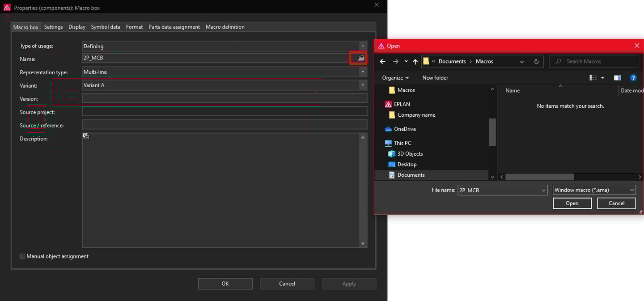Click the Version input field
This screenshot has height=301, width=644.
click(x=225, y=98)
